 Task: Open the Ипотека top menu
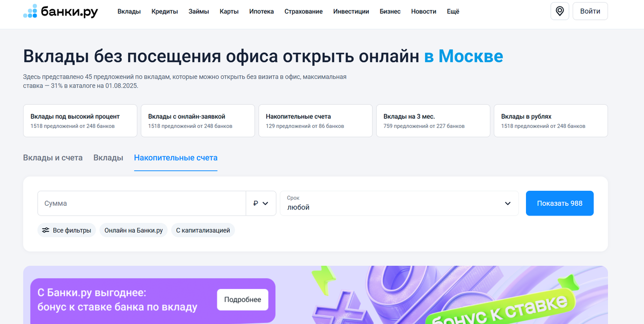261,11
